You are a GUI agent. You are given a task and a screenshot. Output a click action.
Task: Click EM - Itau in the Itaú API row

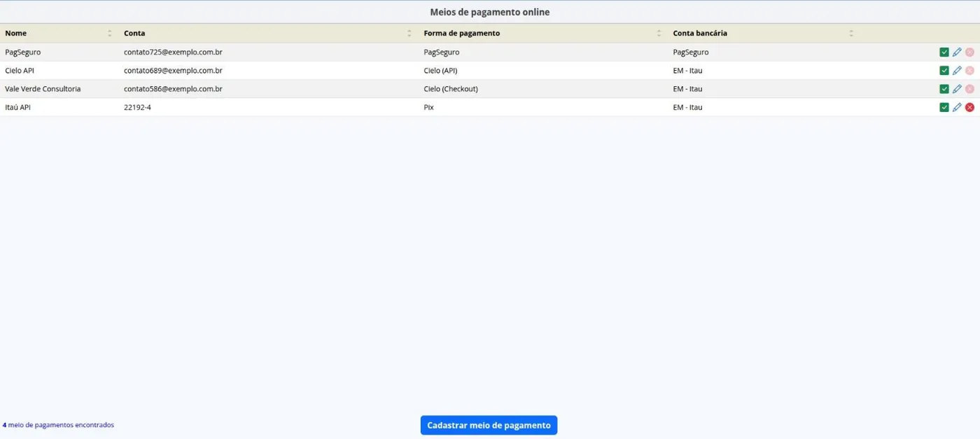tap(687, 107)
